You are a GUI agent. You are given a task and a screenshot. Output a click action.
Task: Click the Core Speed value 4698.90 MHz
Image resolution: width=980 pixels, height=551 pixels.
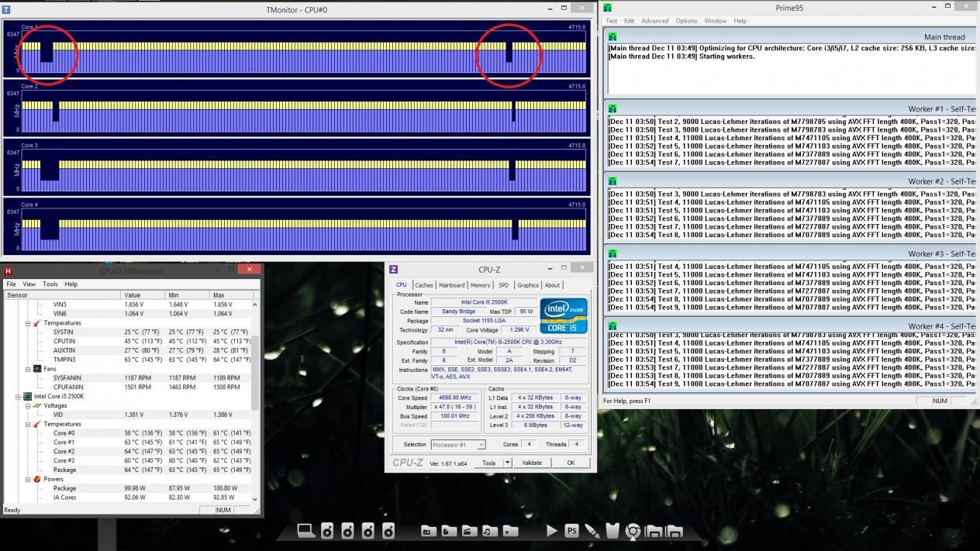[455, 398]
